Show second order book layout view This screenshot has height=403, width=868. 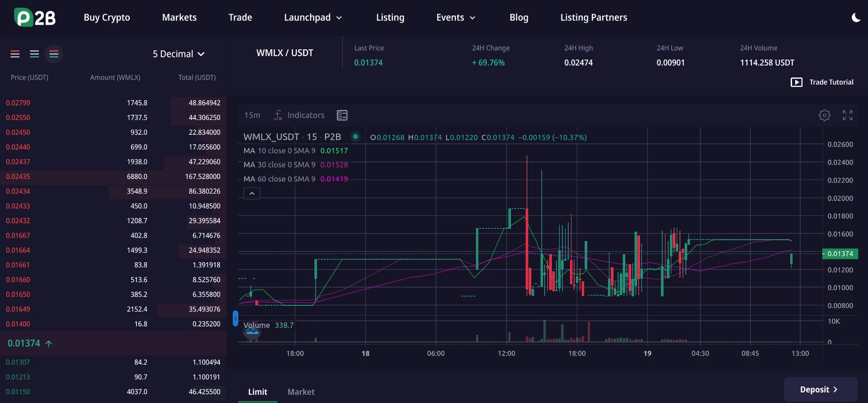click(x=34, y=54)
